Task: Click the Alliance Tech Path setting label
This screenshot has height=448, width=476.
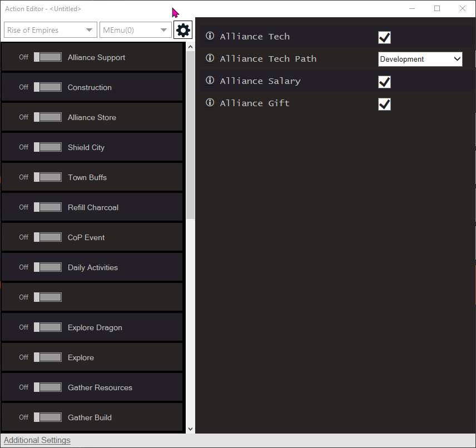Action: coord(268,58)
